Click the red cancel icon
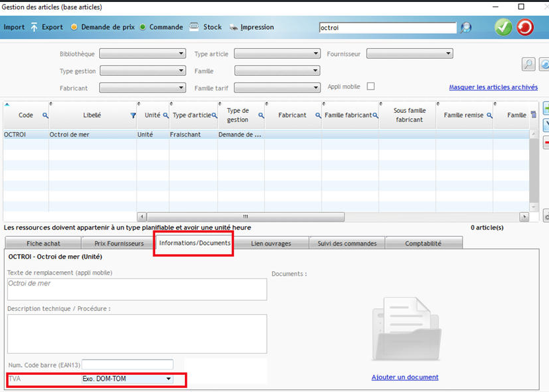 coord(525,27)
